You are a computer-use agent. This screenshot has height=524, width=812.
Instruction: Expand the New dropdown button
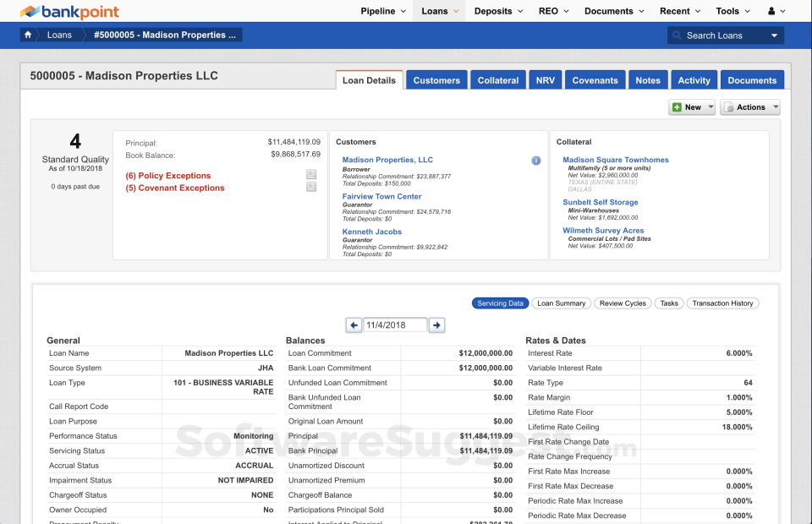(692, 107)
